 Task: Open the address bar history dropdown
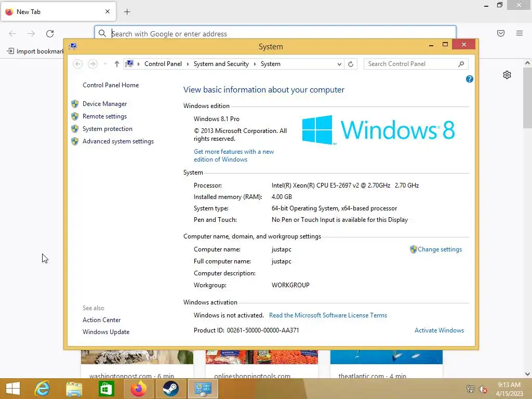point(339,64)
